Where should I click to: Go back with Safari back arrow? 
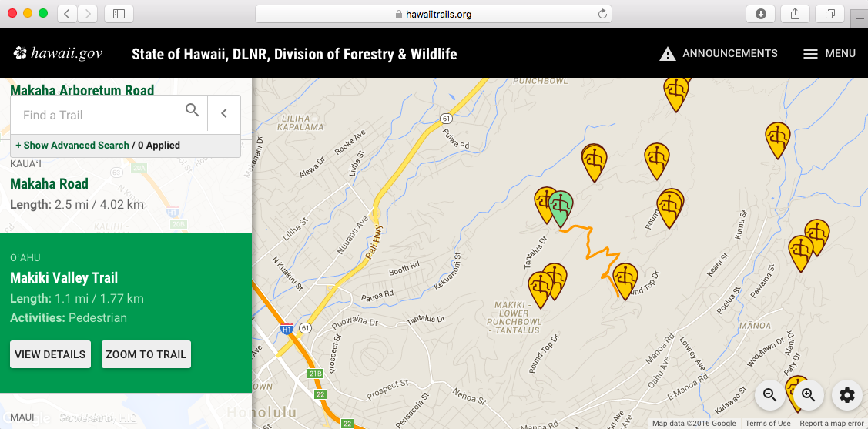click(67, 14)
